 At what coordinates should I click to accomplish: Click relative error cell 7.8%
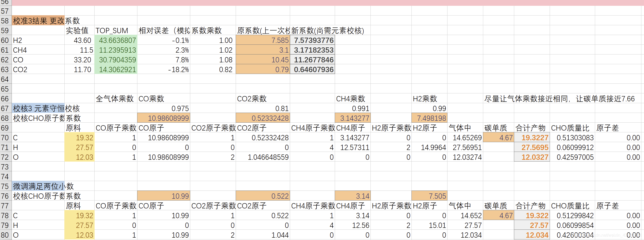(x=164, y=59)
